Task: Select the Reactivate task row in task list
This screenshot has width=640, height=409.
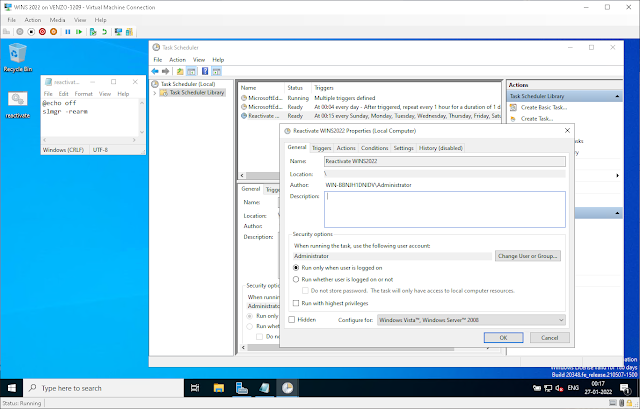Action: coord(370,116)
